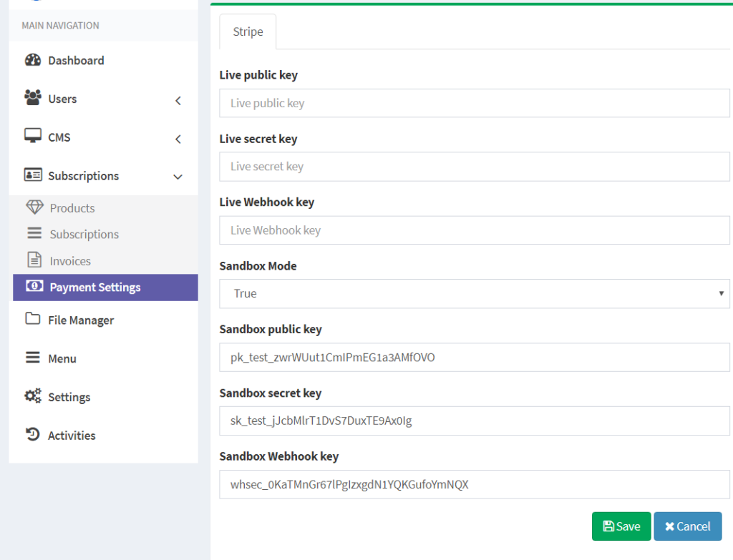Viewport: 733px width, 560px height.
Task: Click the Settings gears icon
Action: (33, 396)
